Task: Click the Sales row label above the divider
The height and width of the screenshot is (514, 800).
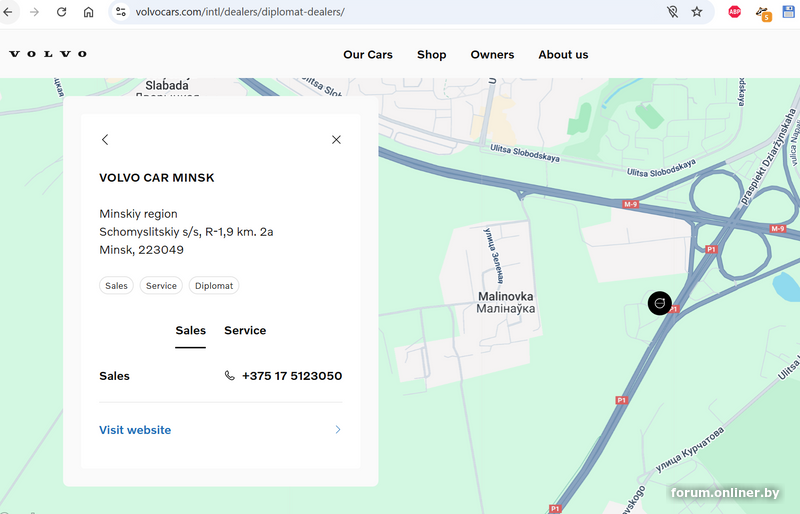Action: (114, 376)
